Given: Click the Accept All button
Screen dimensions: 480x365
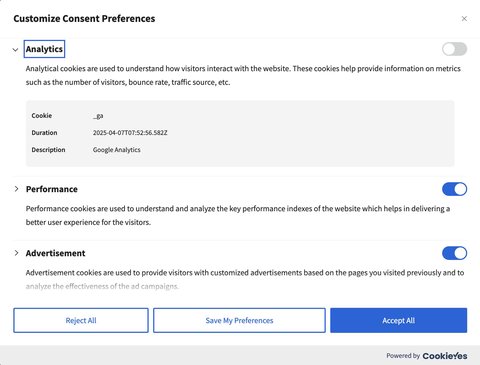Looking at the screenshot, I should [398, 320].
